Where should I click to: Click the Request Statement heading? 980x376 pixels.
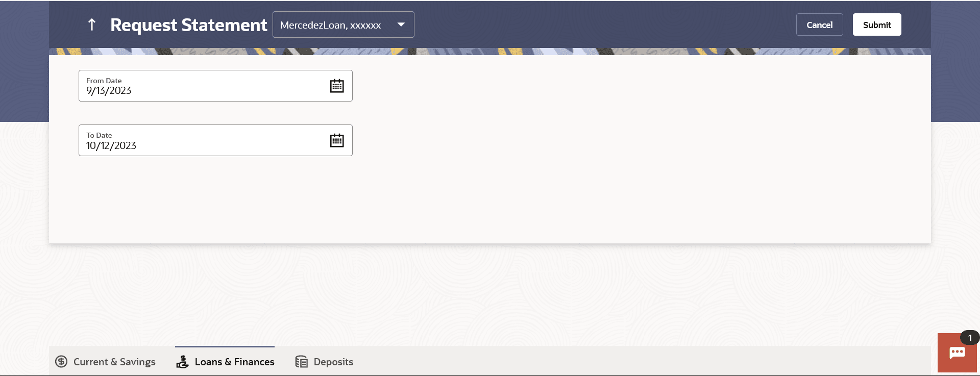[x=189, y=24]
